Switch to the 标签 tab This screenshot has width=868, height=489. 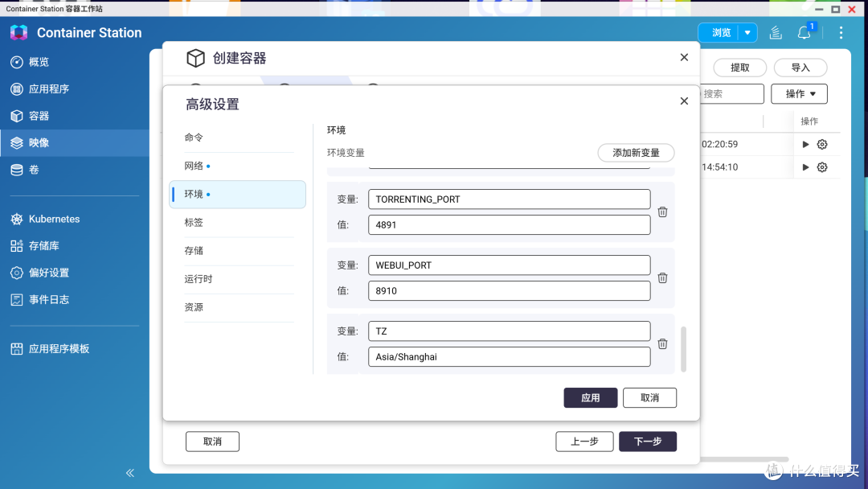point(237,223)
